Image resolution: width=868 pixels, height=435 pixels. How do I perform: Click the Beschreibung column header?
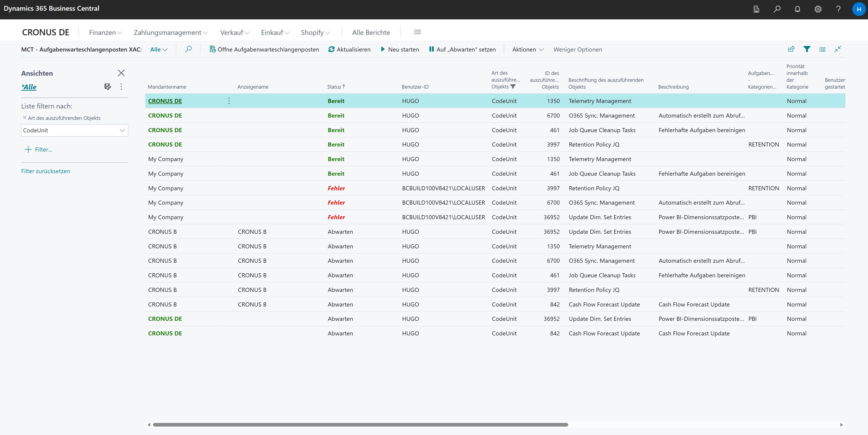coord(673,87)
